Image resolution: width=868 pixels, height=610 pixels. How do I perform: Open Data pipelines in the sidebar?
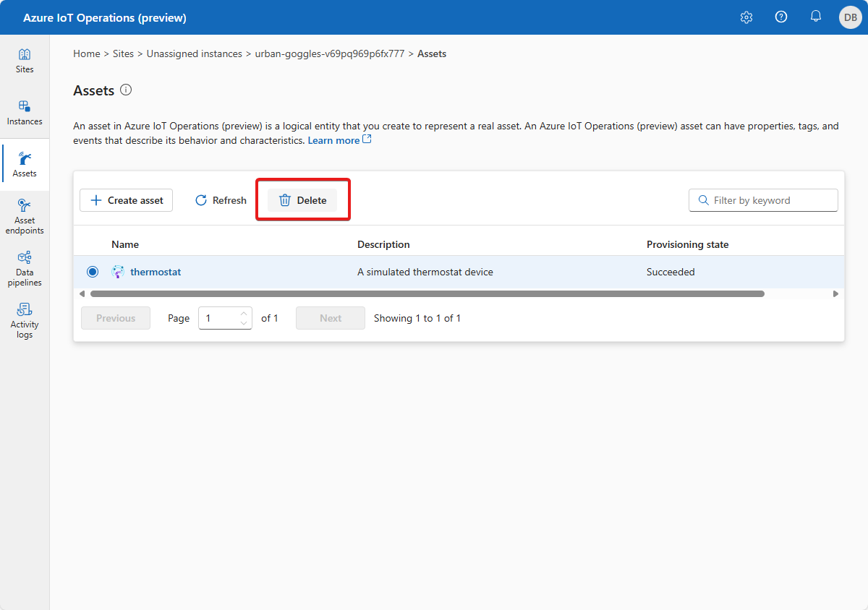coord(25,269)
